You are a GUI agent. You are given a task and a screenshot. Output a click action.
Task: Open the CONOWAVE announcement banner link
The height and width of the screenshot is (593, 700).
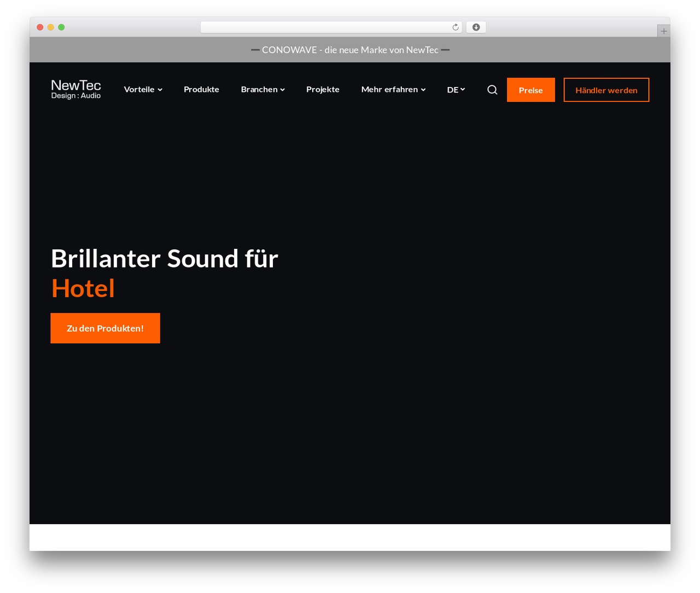[x=350, y=50]
